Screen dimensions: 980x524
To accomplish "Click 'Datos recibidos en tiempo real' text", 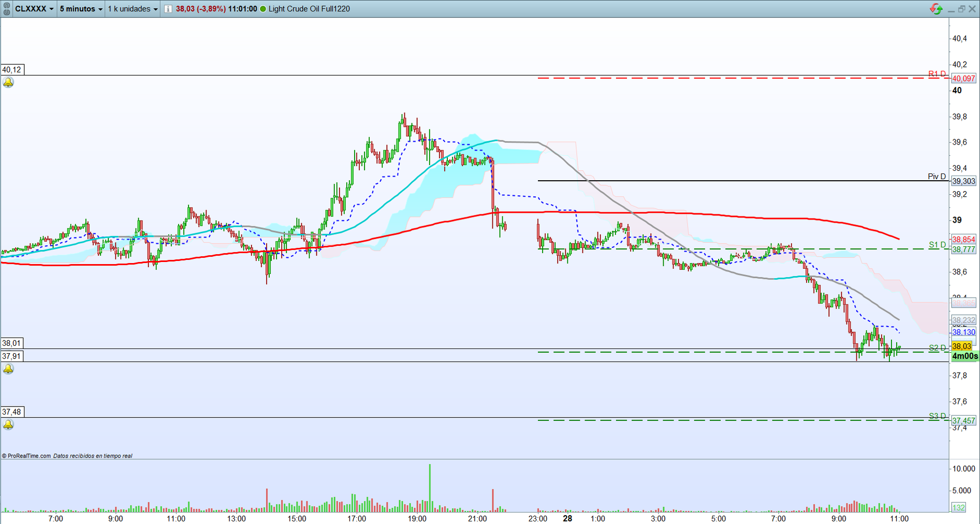I will click(93, 456).
